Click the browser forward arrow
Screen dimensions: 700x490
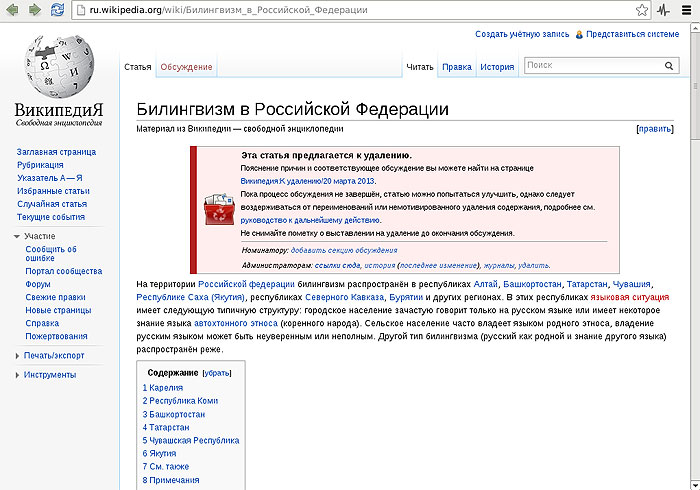(35, 10)
